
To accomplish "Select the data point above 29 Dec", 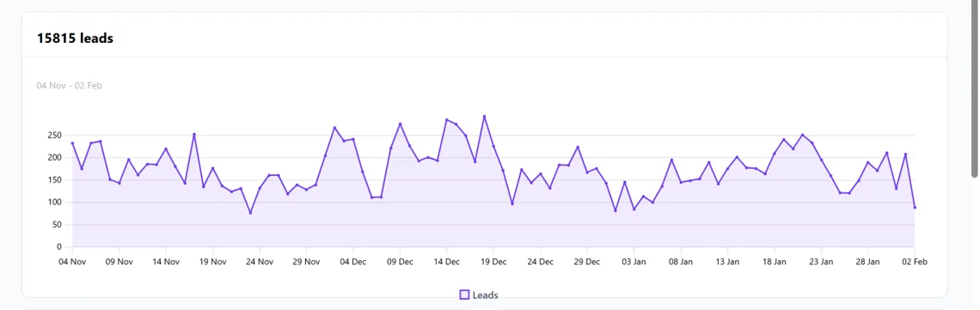I will coord(587,172).
